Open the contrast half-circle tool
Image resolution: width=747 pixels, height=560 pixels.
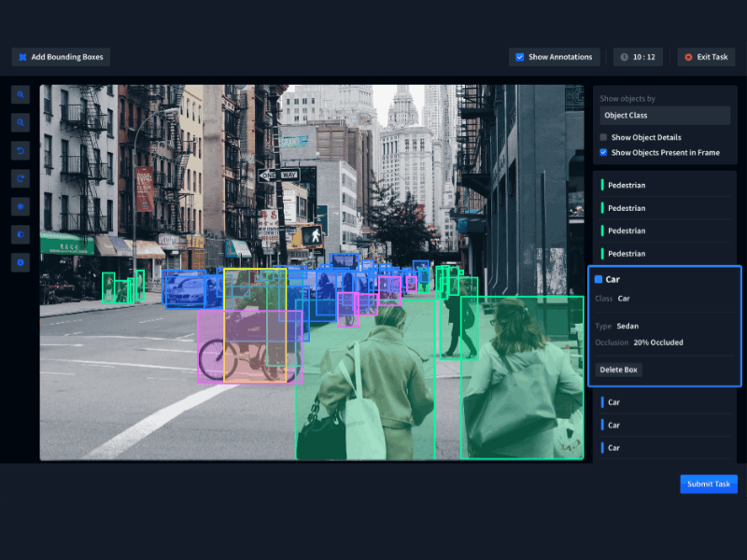(x=21, y=234)
